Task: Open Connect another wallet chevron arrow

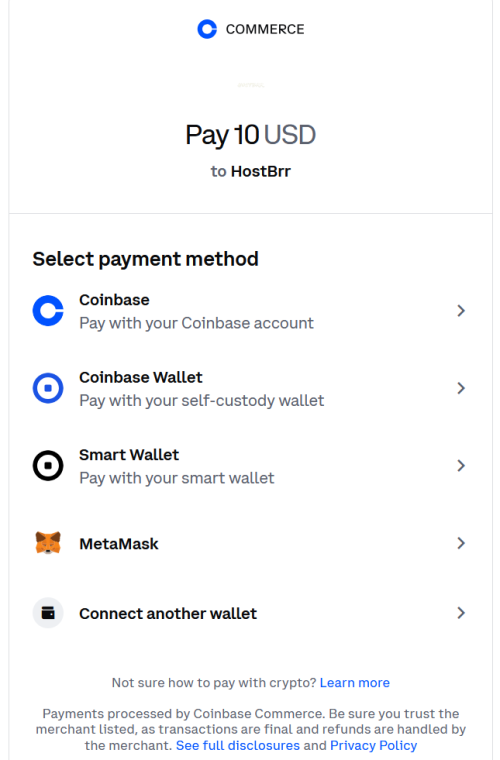Action: [461, 613]
